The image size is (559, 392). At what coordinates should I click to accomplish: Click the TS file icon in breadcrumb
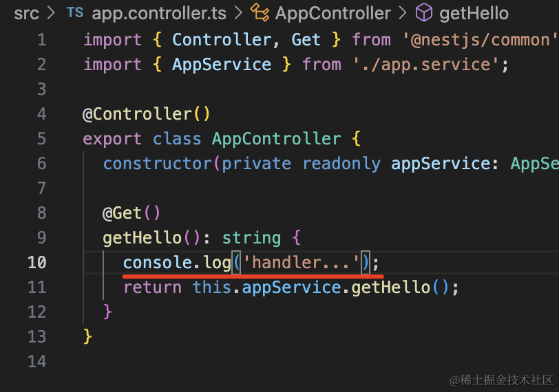click(75, 13)
